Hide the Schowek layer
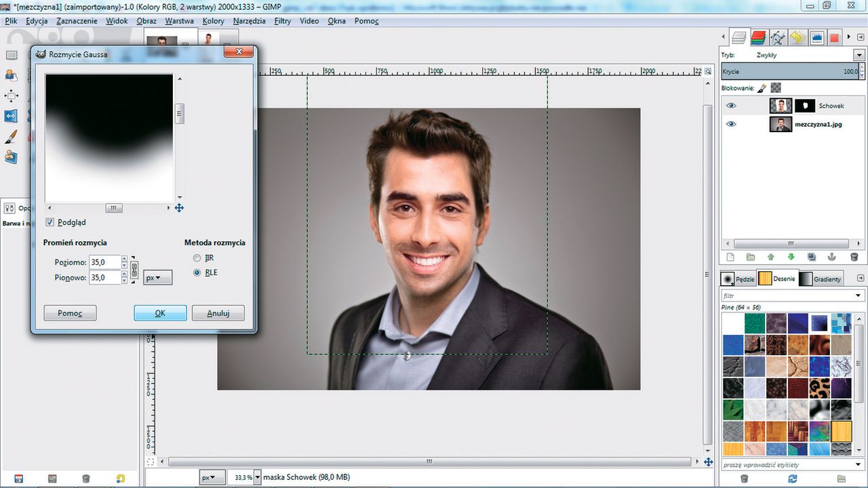Screen dimensions: 868x488 (731, 106)
